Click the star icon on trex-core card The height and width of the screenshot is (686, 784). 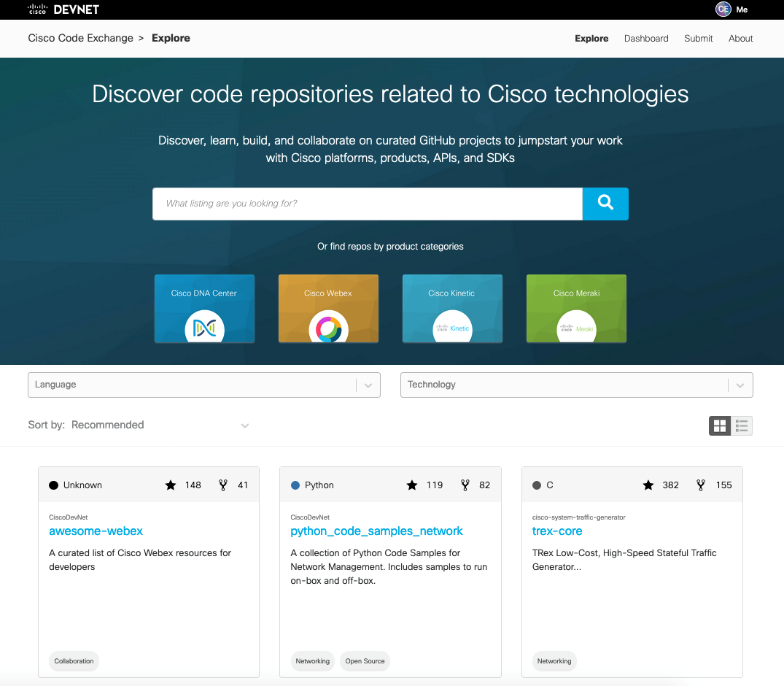[647, 485]
